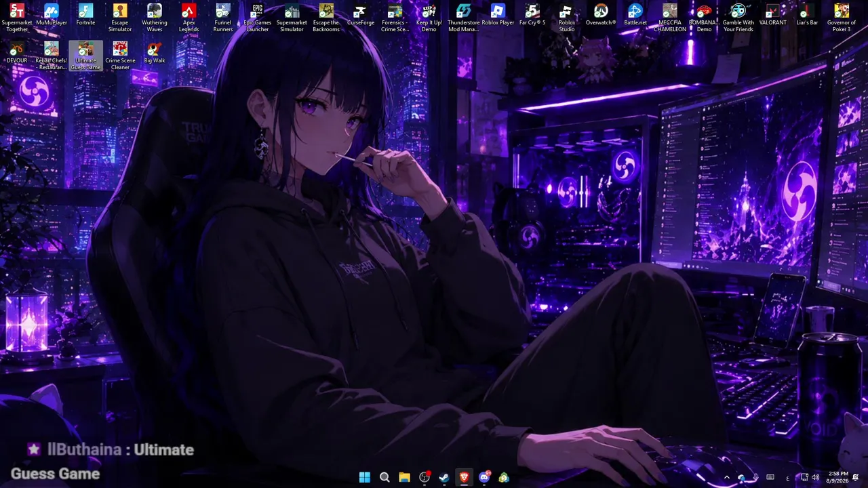Click the Escape Simulator shortcut
868x488 pixels.
[x=120, y=18]
